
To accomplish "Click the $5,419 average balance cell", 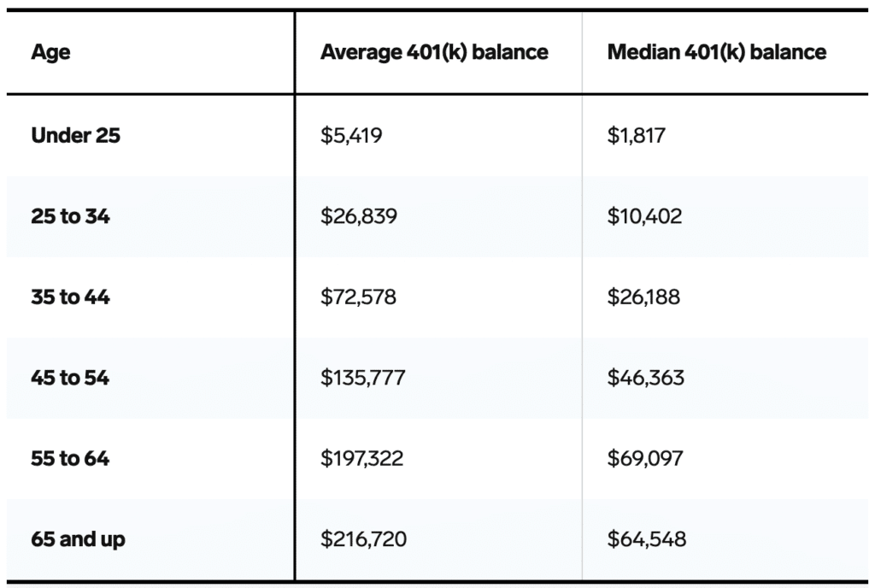I will point(351,135).
